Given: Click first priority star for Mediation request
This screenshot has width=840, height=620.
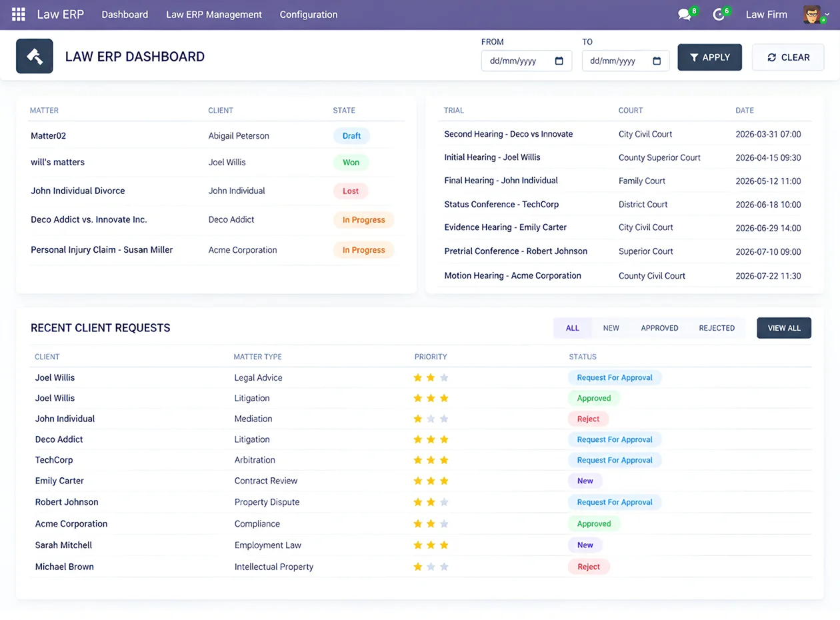Looking at the screenshot, I should 418,419.
